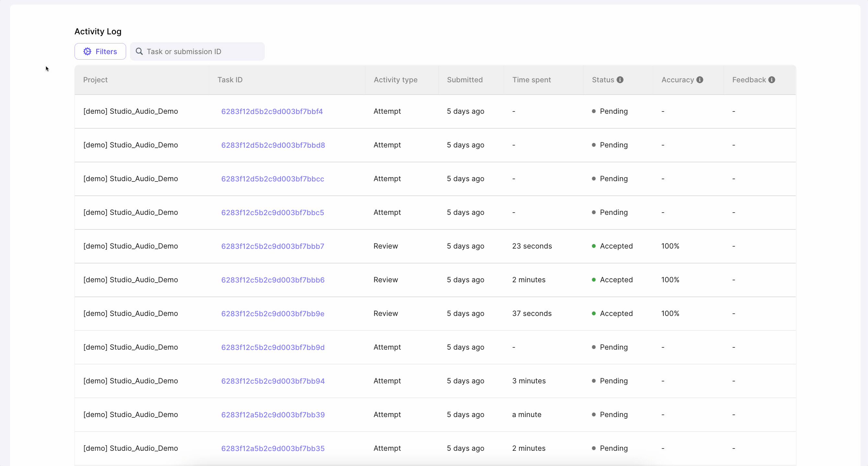Focus the Task or submission ID field
The image size is (868, 466).
click(202, 52)
